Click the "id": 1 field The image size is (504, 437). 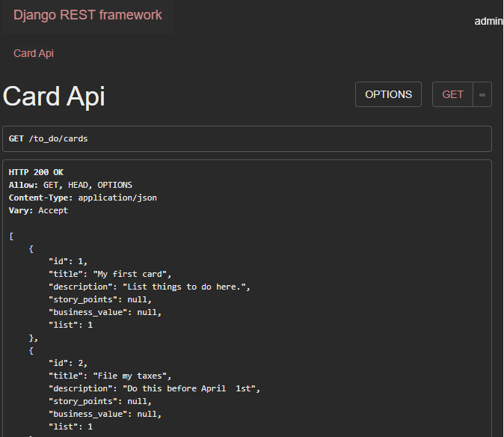point(68,261)
